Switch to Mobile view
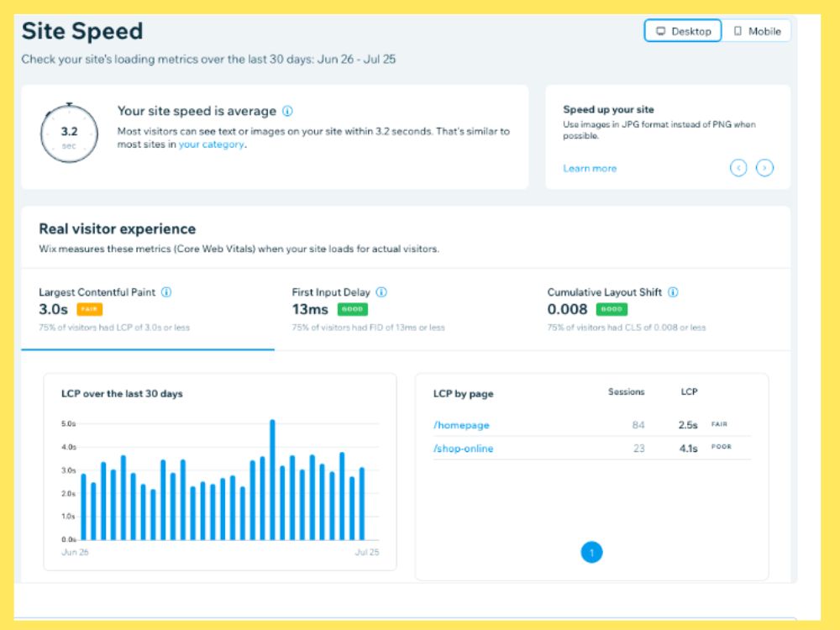Image resolution: width=840 pixels, height=630 pixels. pyautogui.click(x=756, y=31)
